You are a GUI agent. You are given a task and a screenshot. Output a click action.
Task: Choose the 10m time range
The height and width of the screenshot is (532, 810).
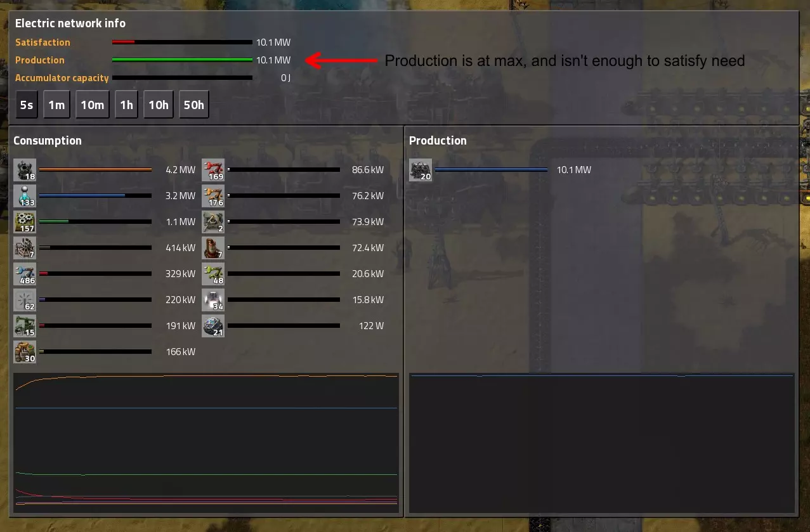click(x=92, y=105)
